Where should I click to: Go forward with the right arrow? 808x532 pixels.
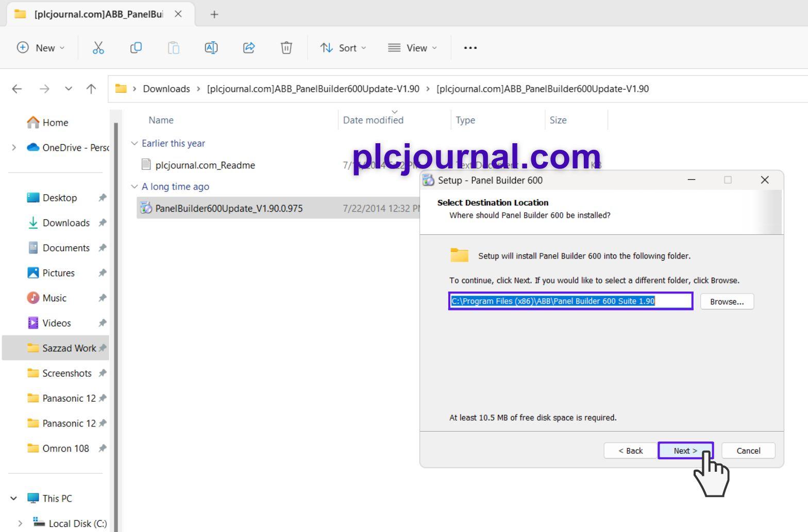(44, 89)
